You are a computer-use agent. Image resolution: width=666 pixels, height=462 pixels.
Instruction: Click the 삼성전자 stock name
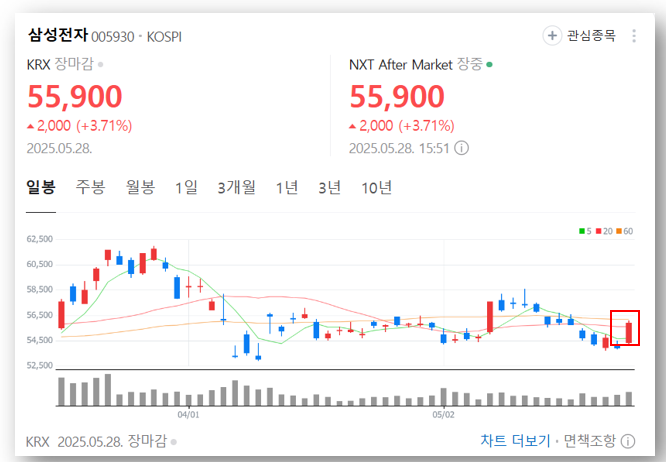58,35
